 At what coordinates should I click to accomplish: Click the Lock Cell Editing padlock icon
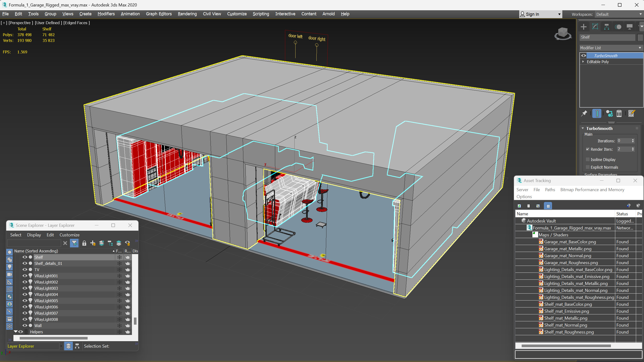click(x=84, y=243)
